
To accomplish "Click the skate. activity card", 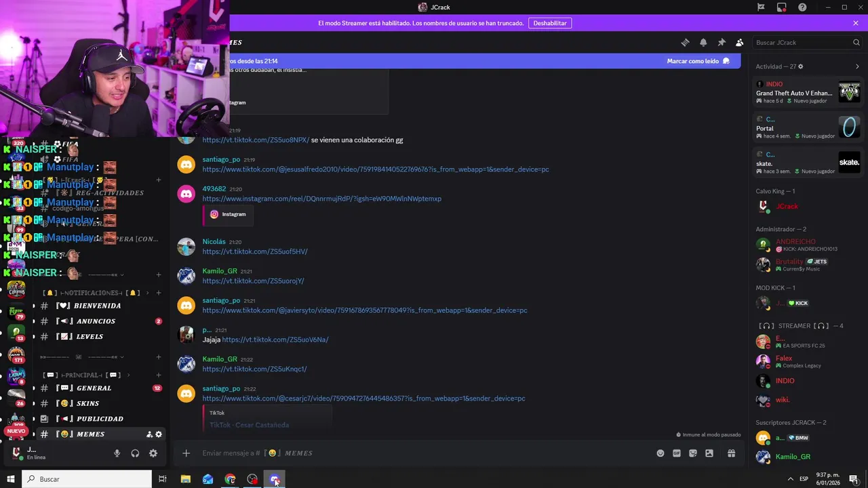I will 807,163.
